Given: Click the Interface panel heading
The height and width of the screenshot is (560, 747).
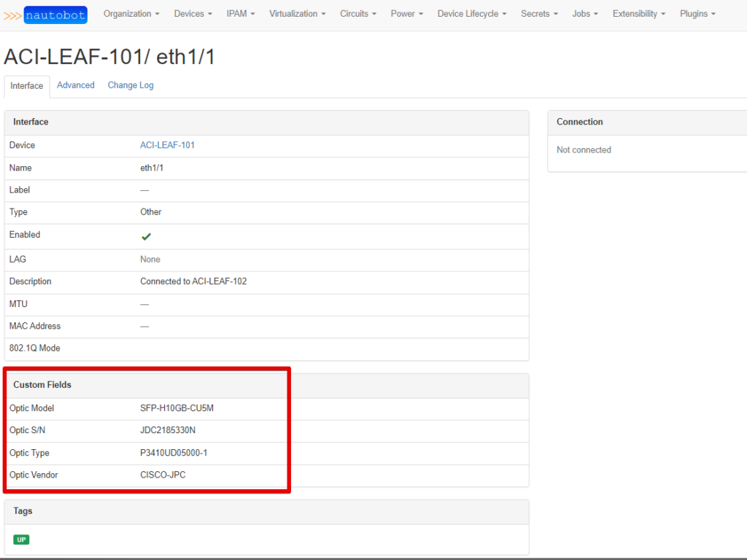Looking at the screenshot, I should point(31,122).
